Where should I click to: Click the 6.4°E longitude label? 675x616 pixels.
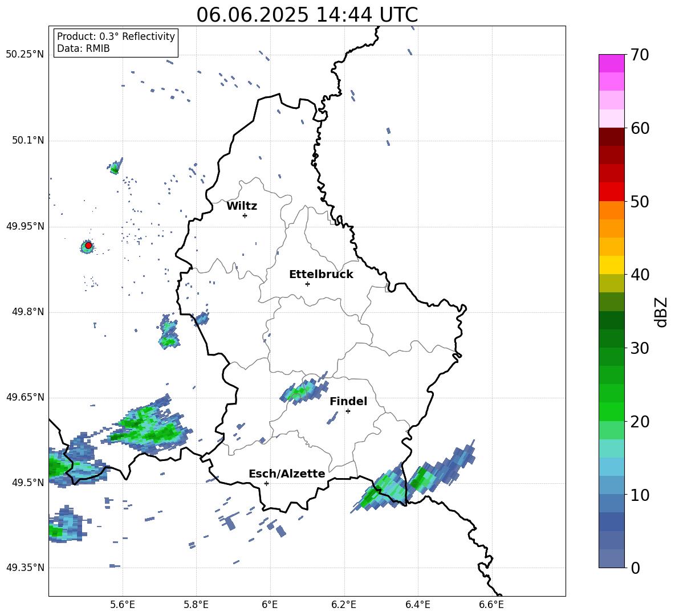(417, 605)
